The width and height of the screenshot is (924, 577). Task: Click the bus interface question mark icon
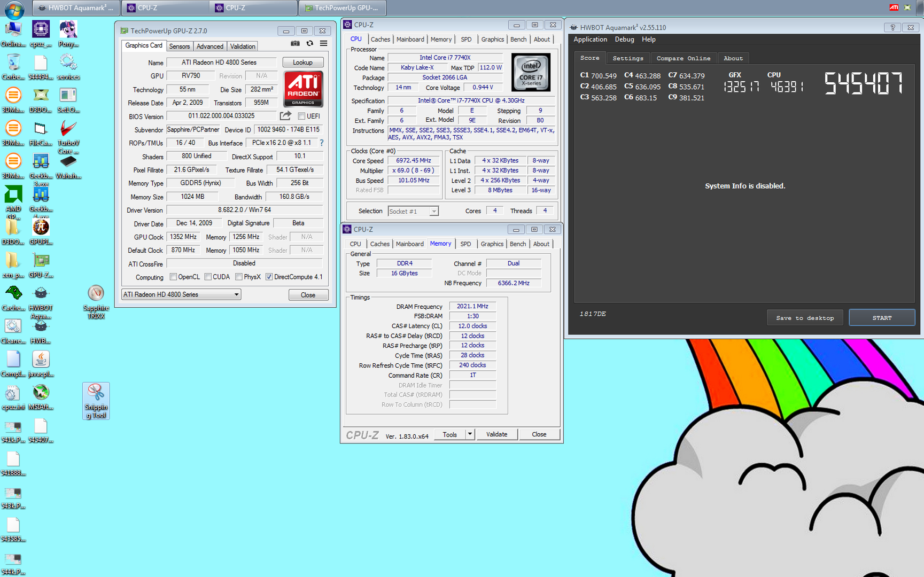pos(321,143)
